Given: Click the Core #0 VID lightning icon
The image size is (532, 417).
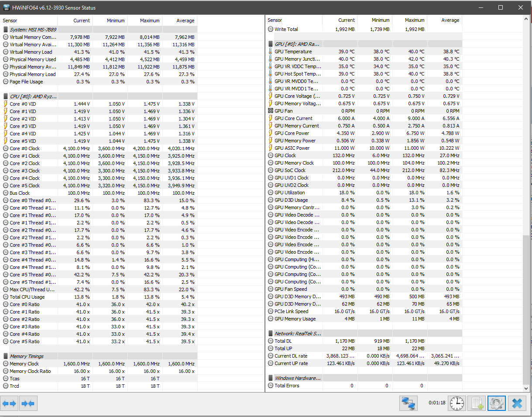Looking at the screenshot, I should click(x=6, y=104).
